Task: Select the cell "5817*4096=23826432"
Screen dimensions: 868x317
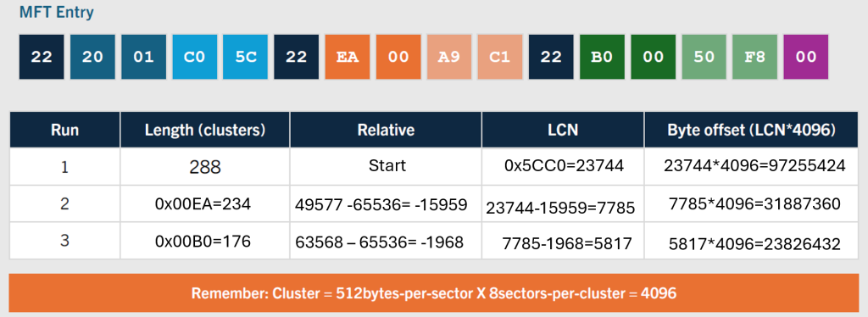Action: pyautogui.click(x=751, y=241)
